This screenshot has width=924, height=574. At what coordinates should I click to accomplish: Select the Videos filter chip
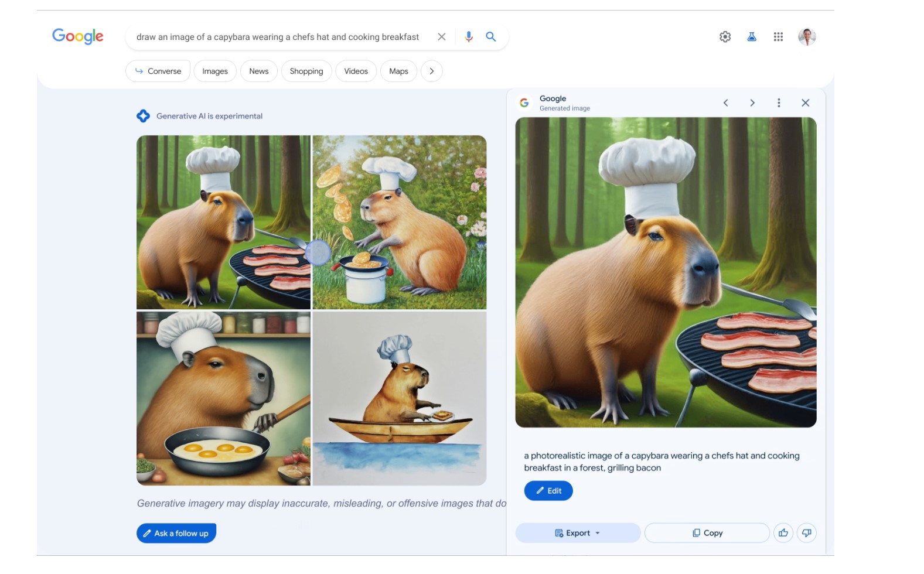coord(356,71)
